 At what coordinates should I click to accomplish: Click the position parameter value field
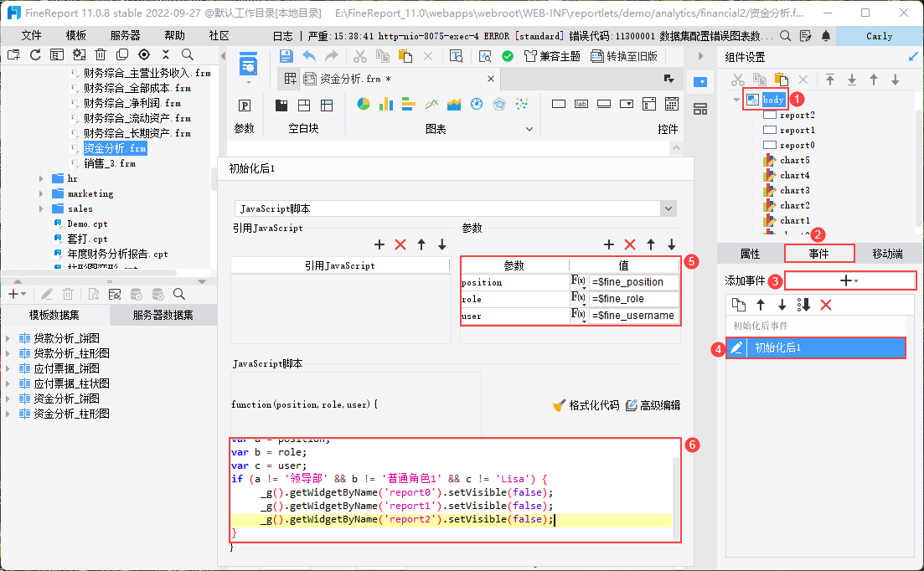click(633, 282)
